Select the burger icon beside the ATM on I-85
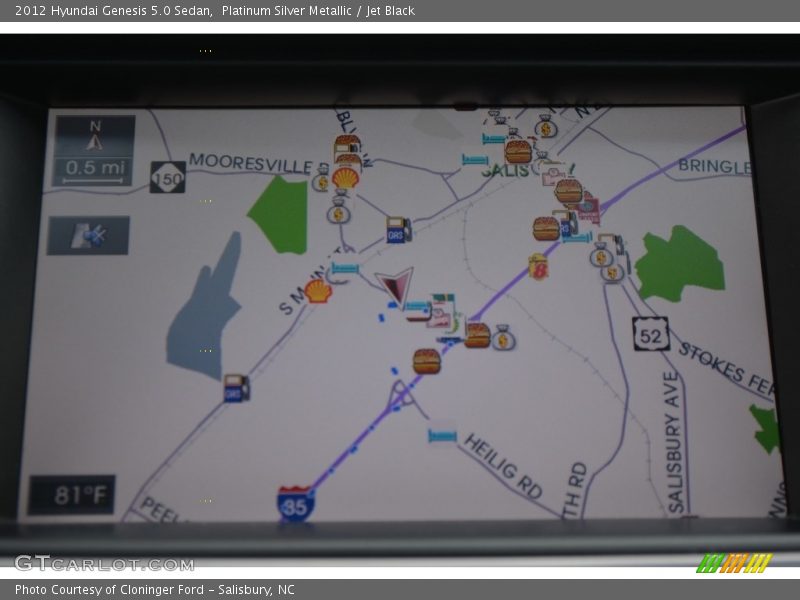The height and width of the screenshot is (600, 800). tap(477, 335)
